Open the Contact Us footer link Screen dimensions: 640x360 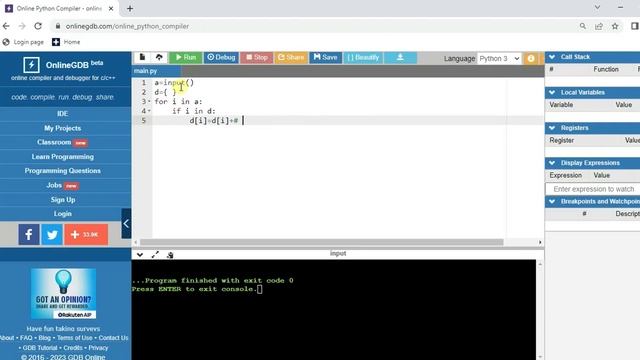(x=113, y=338)
